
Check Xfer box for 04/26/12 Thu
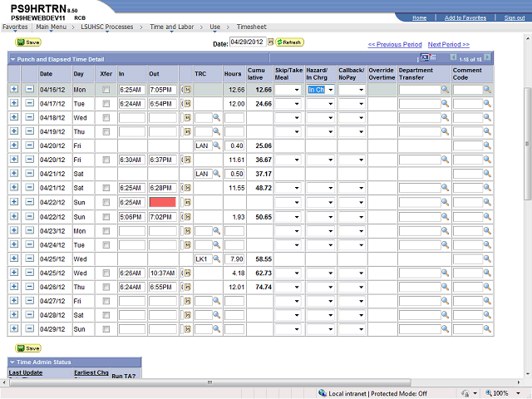[x=106, y=287]
